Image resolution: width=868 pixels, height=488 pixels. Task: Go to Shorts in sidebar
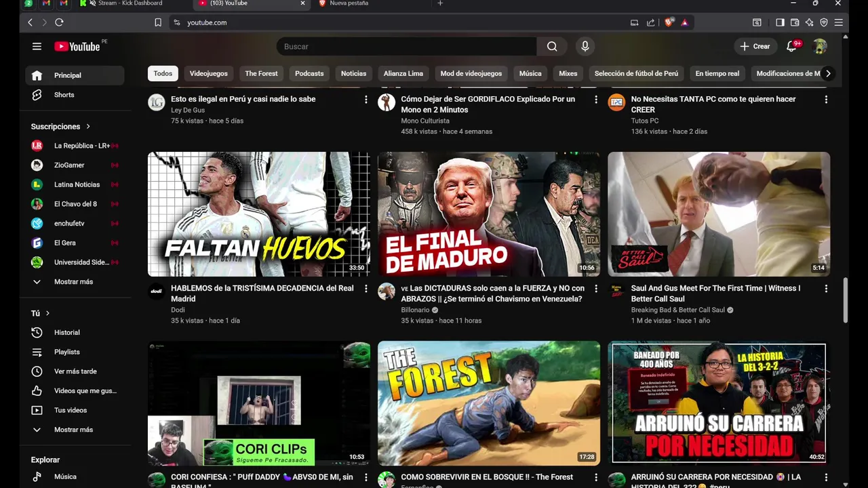(x=75, y=95)
